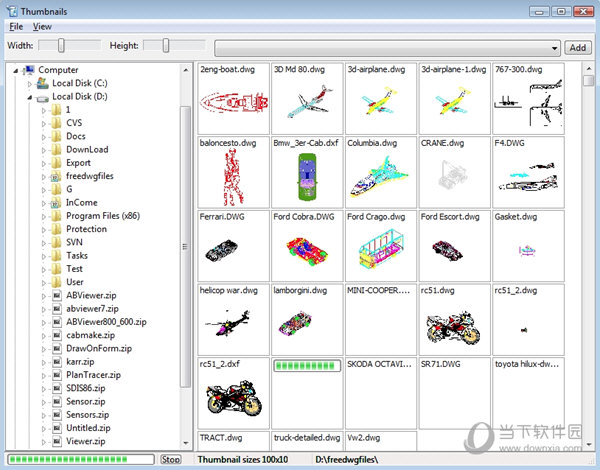Click the ABViewer800_600.zip archive icon
This screenshot has width=600, height=470.
click(57, 322)
